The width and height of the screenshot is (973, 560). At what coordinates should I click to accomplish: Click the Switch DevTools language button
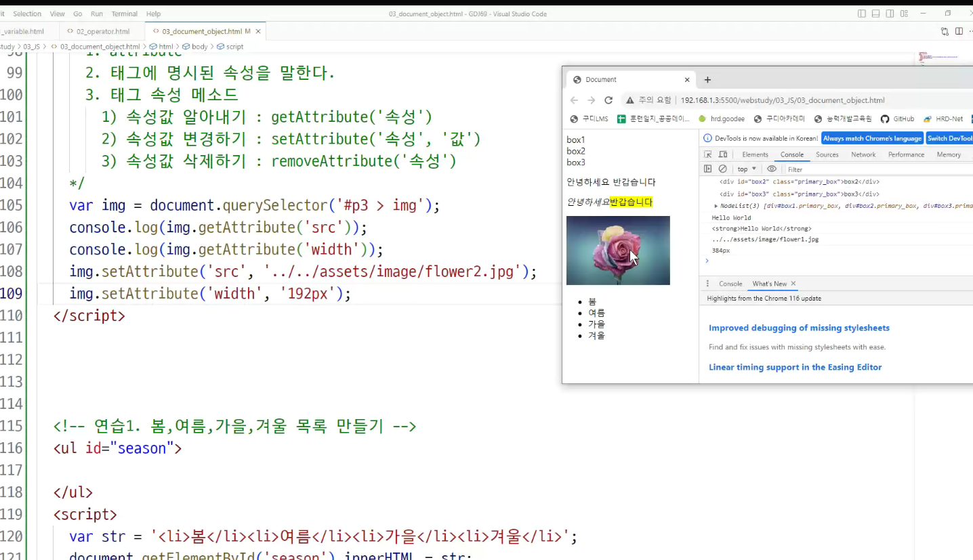coord(949,138)
